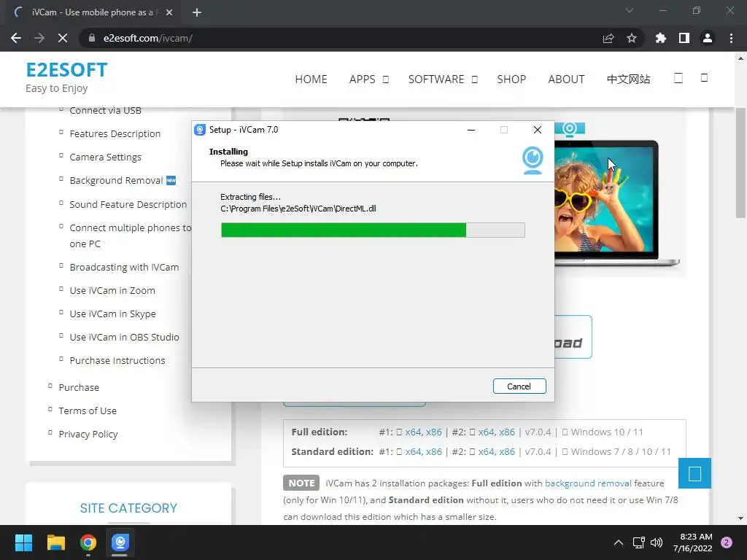The image size is (747, 560).
Task: Bookmark this page with the star icon
Action: [x=632, y=38]
